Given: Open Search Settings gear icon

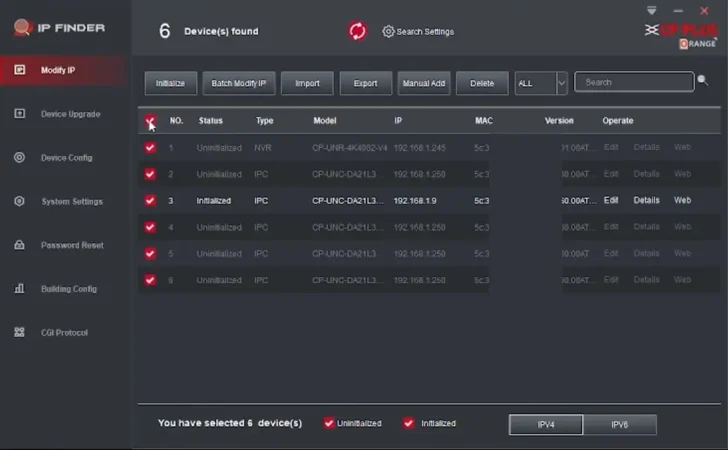Looking at the screenshot, I should point(388,31).
